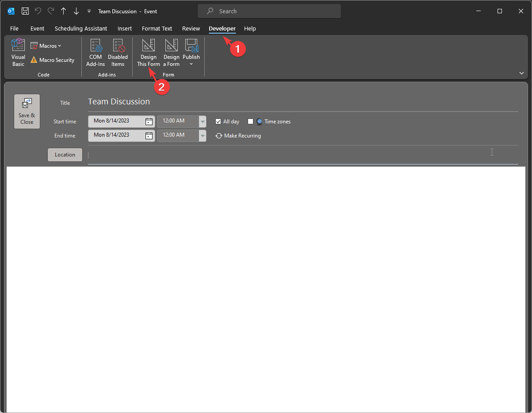Uncheck the All day checkbox
This screenshot has height=413, width=532.
click(218, 122)
